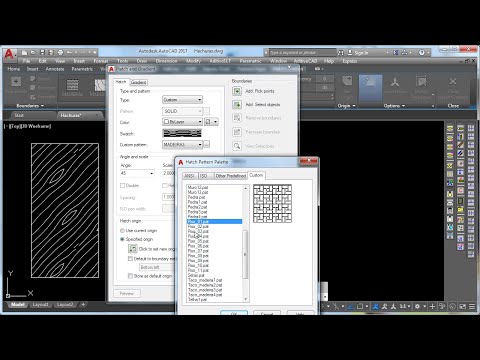Click the Plot printer icon in quick access toolbar
This screenshot has height=360, width=480.
60,52
